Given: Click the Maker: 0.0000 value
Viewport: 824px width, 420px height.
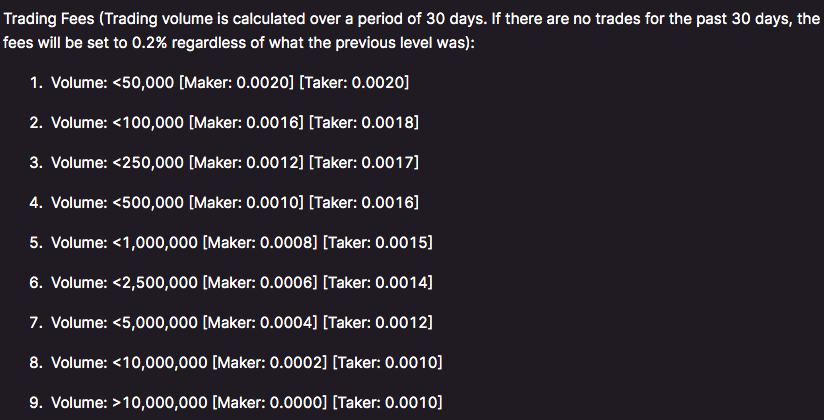Looking at the screenshot, I should click(x=270, y=402).
